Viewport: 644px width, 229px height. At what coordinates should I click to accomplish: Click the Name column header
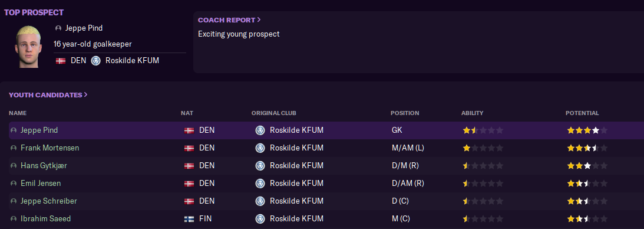[x=18, y=113]
